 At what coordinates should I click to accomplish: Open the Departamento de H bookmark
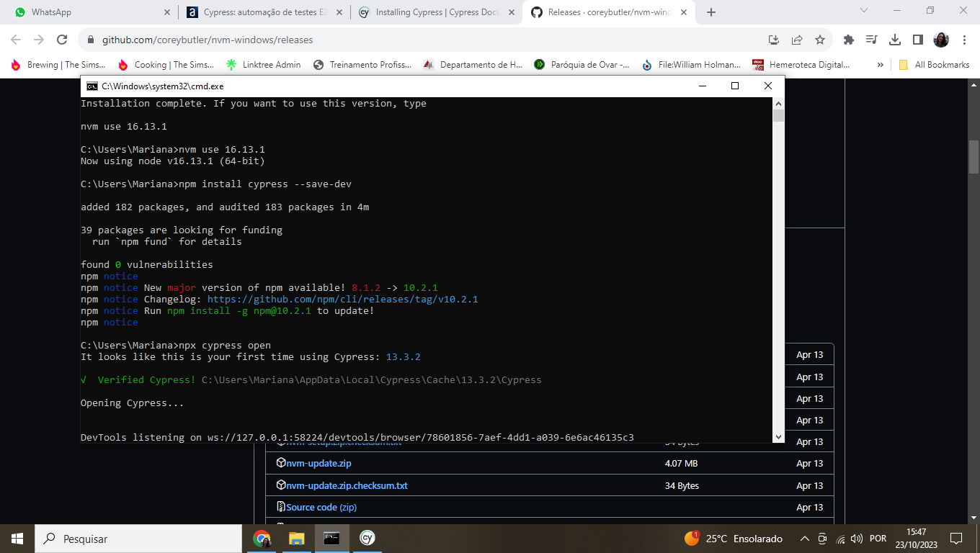point(473,65)
